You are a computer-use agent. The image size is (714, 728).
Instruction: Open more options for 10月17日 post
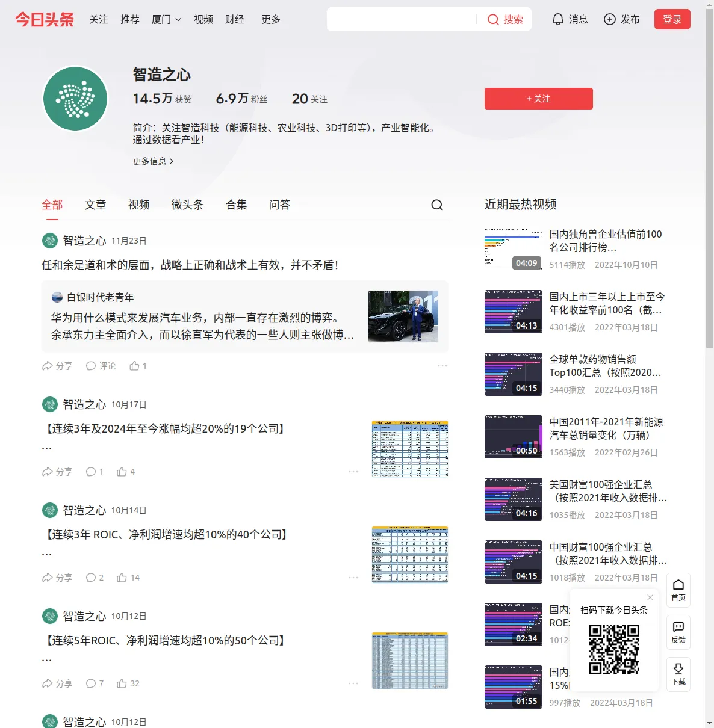(353, 472)
